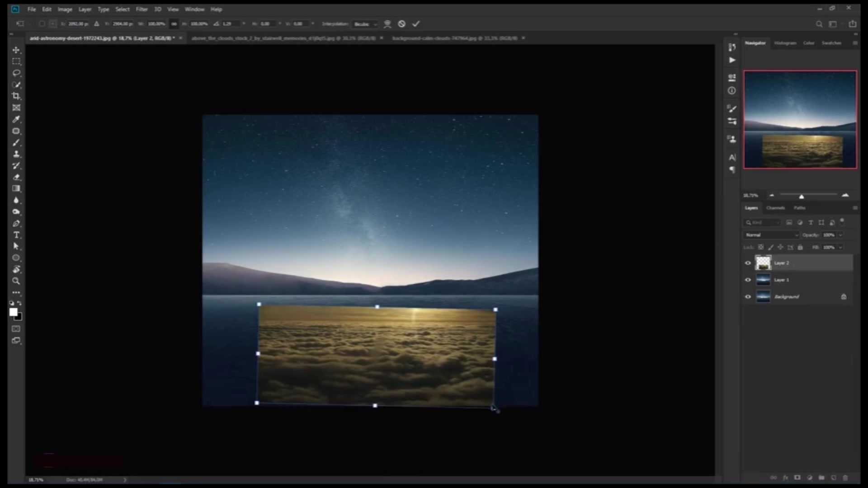Switch to above_the_clouds document tab
This screenshot has height=488, width=868.
coord(283,38)
